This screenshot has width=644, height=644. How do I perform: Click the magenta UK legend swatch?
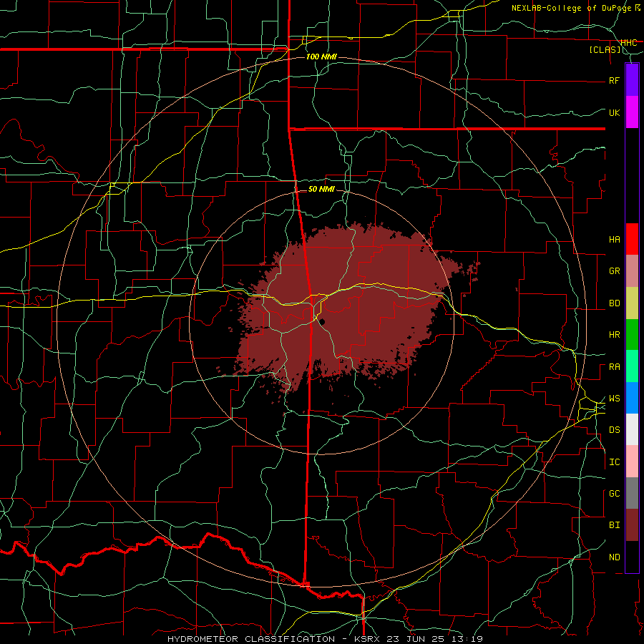click(632, 112)
